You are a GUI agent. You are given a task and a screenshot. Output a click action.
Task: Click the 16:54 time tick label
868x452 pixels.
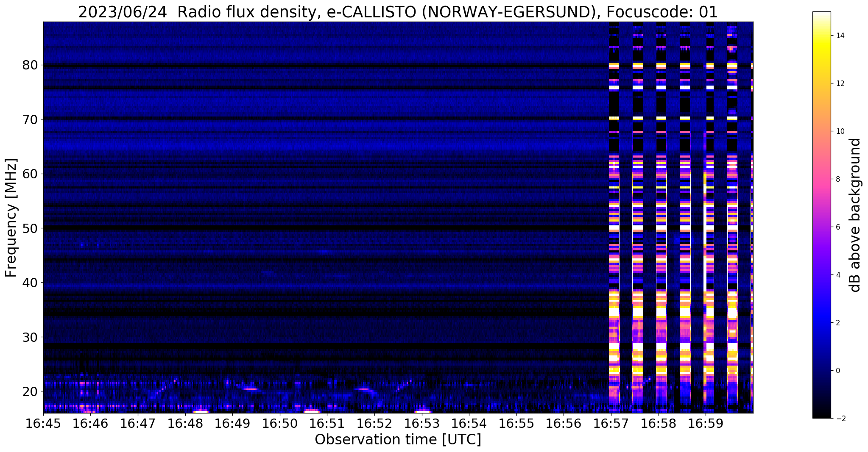tap(469, 424)
